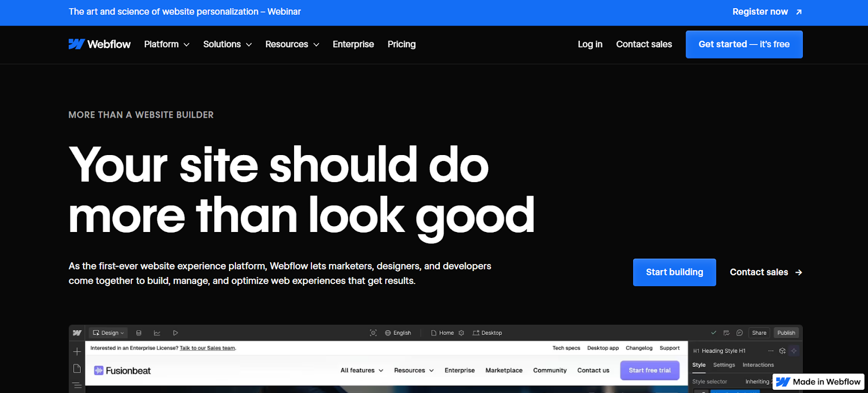Click the Publish button
The height and width of the screenshot is (393, 868).
[x=786, y=333]
